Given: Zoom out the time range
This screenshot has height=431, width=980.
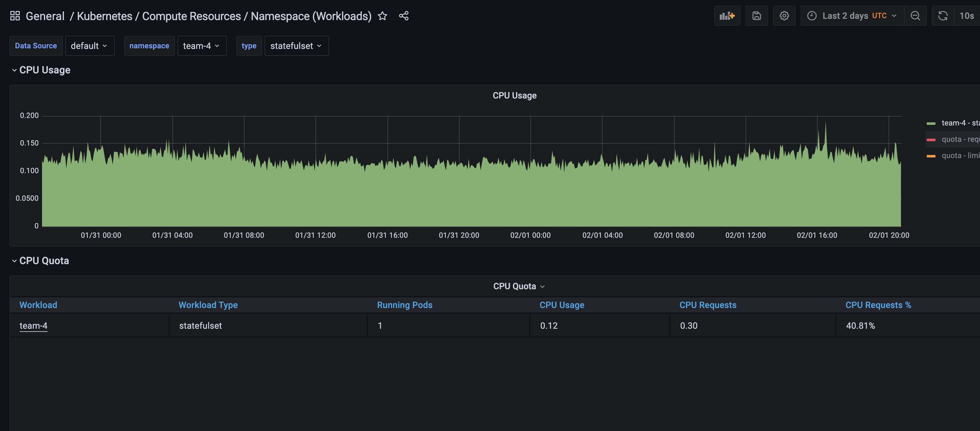Looking at the screenshot, I should pos(915,16).
